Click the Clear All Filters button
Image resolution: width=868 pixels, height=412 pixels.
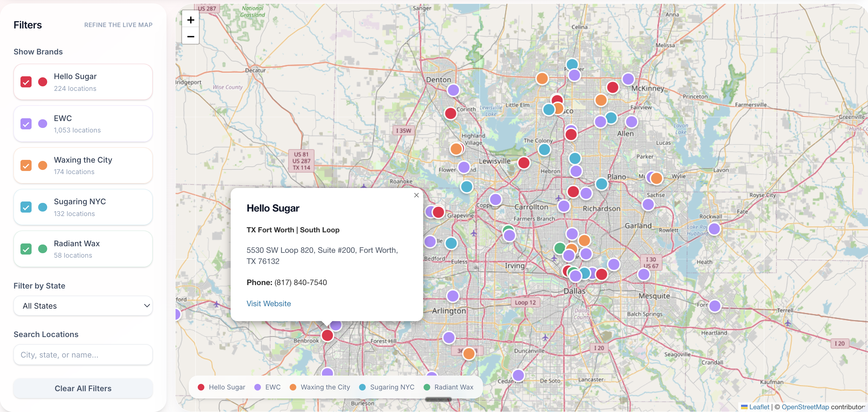coord(83,388)
